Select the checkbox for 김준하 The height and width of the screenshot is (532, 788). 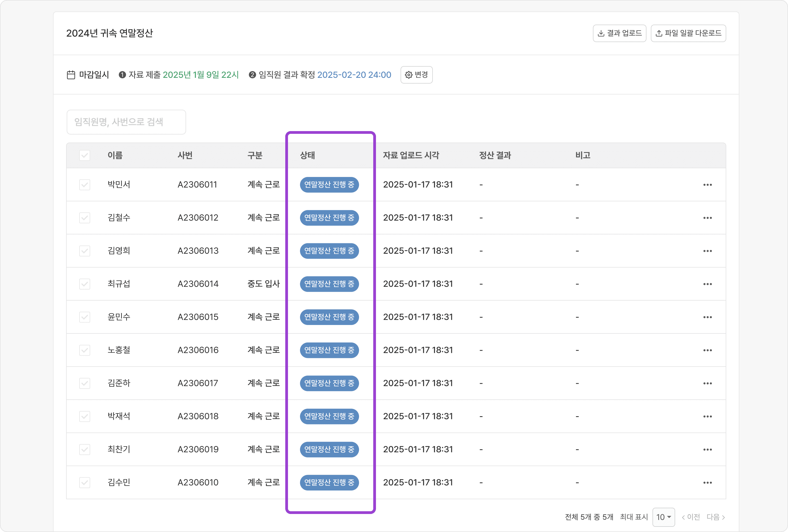point(84,383)
